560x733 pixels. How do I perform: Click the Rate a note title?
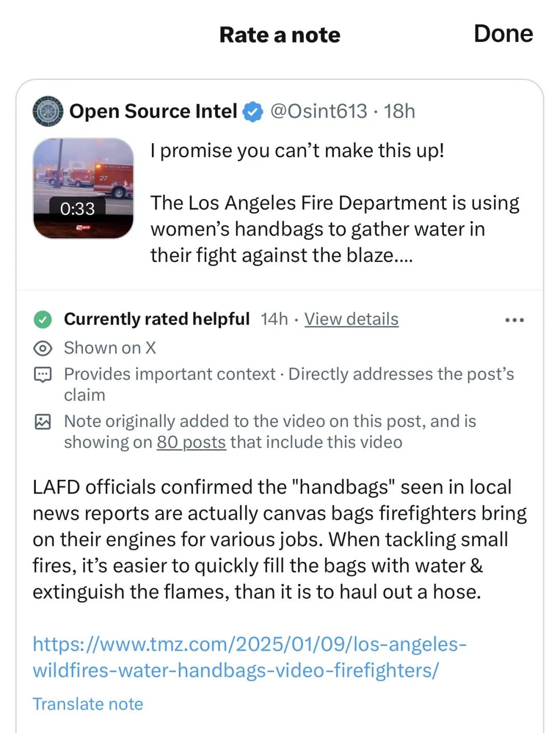click(279, 35)
